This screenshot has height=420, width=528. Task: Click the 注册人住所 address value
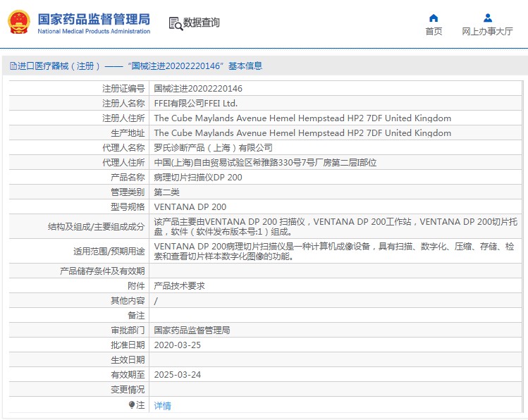[x=302, y=118]
